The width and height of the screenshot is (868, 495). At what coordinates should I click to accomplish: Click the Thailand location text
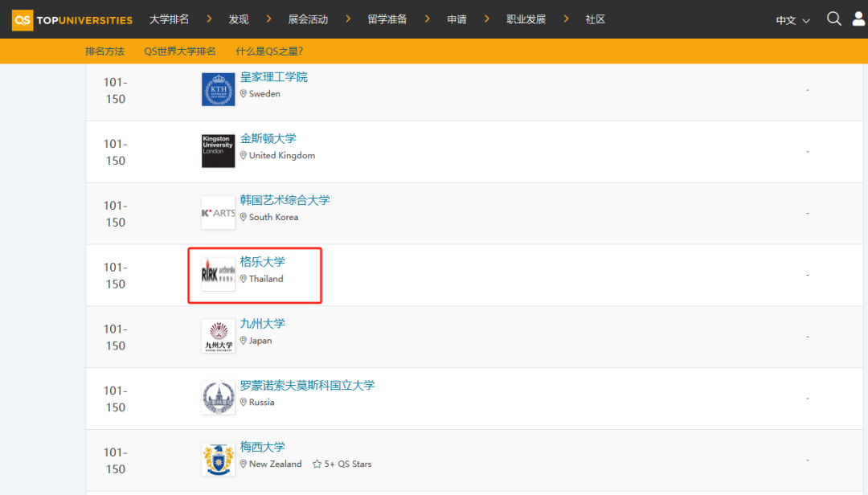(266, 279)
